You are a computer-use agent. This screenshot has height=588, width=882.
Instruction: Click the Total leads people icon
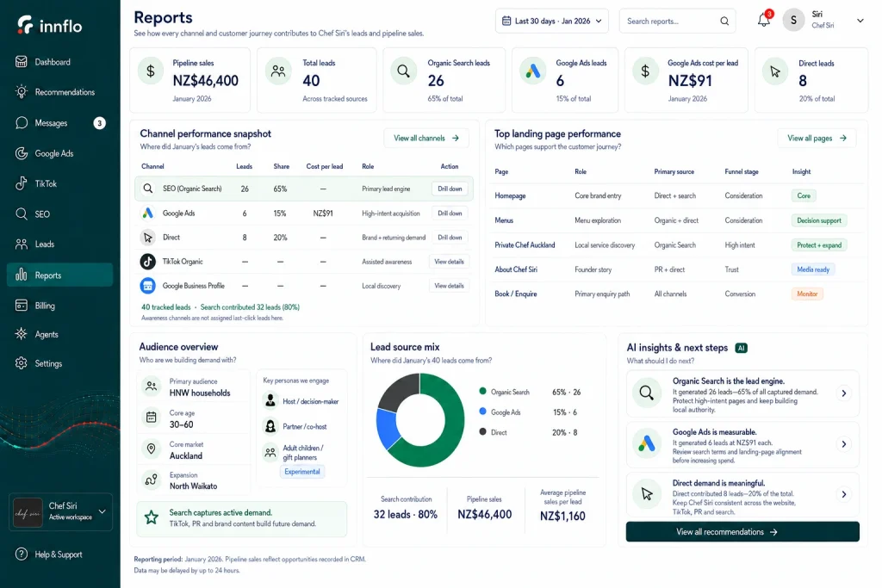(278, 71)
